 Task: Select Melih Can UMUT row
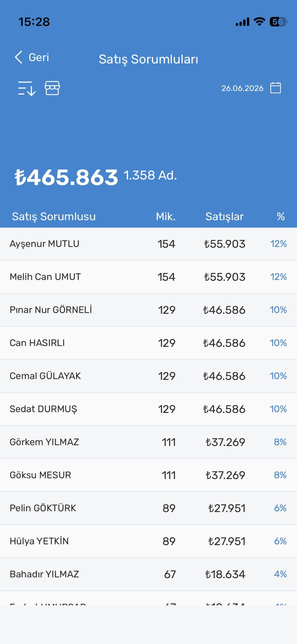click(x=148, y=277)
